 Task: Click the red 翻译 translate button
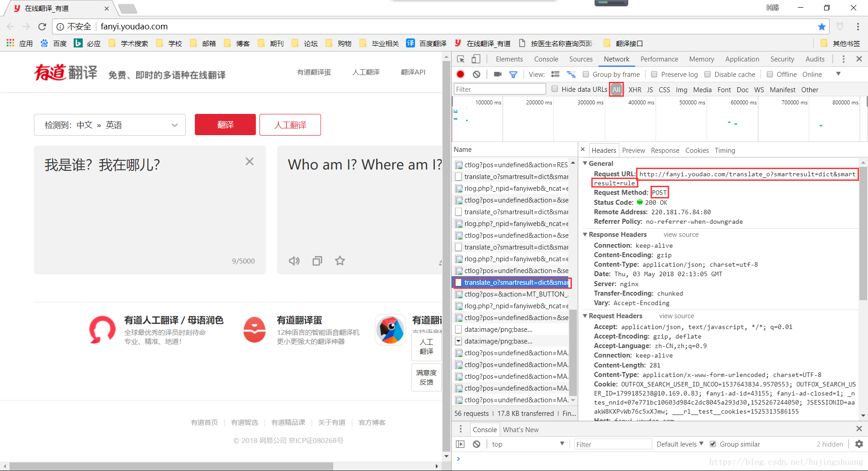[x=225, y=125]
